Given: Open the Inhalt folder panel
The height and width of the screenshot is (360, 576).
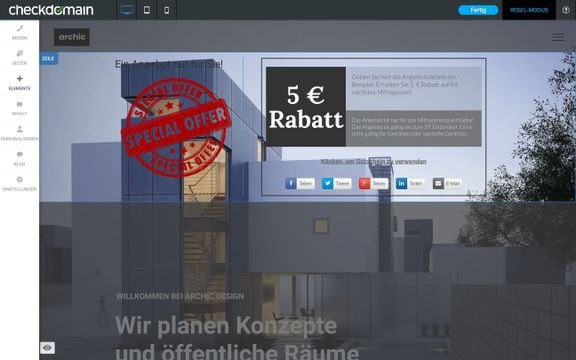Looking at the screenshot, I should click(19, 108).
